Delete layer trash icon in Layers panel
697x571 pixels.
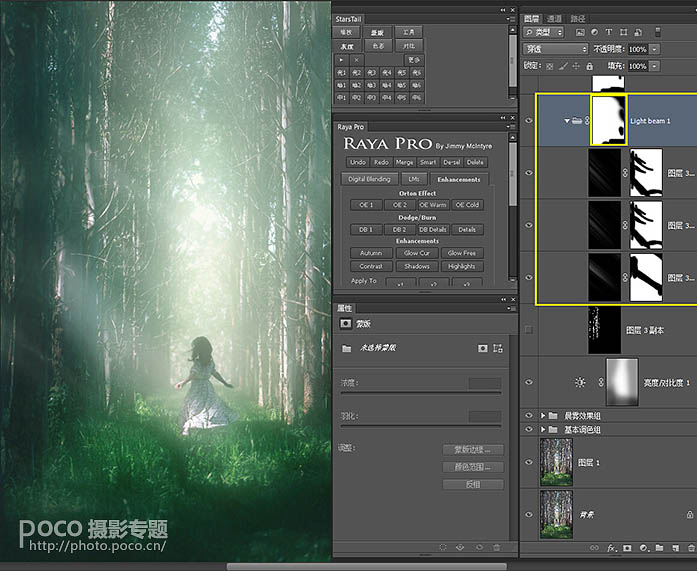pyautogui.click(x=691, y=548)
